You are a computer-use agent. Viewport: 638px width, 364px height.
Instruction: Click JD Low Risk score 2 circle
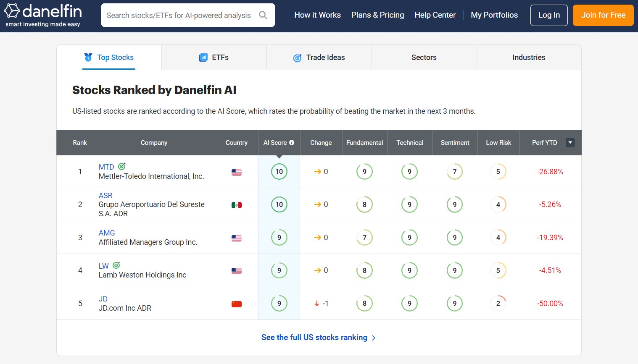point(498,304)
